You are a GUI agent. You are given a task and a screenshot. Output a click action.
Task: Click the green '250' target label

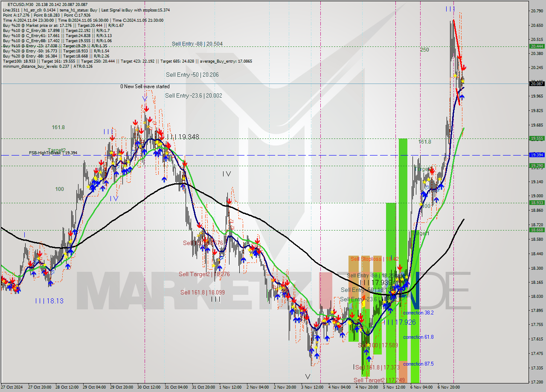coord(424,50)
